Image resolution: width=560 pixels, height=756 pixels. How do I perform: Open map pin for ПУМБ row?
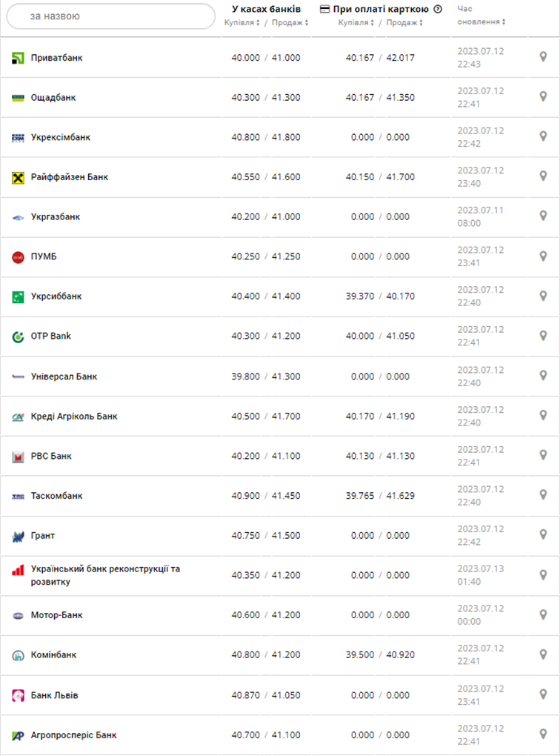click(x=543, y=256)
